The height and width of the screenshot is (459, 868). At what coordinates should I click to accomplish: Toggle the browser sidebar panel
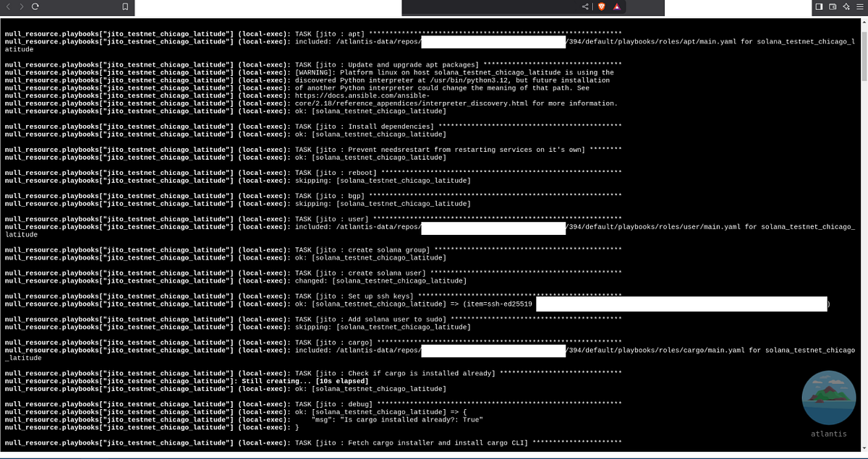[x=819, y=7]
